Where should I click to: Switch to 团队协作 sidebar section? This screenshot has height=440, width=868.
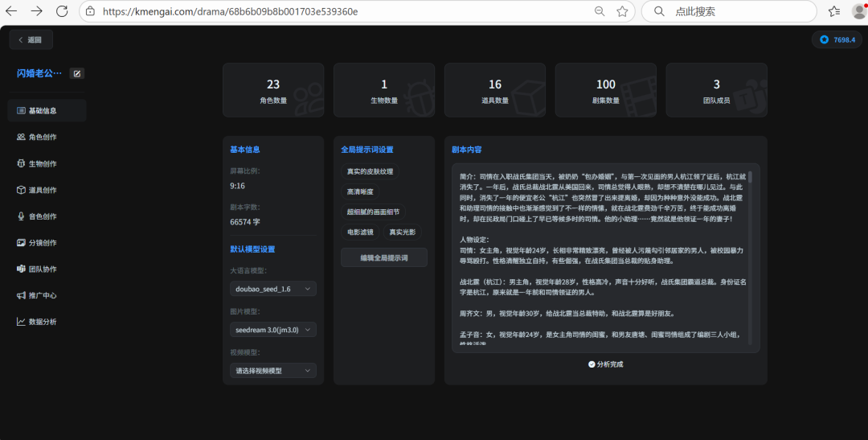click(43, 269)
